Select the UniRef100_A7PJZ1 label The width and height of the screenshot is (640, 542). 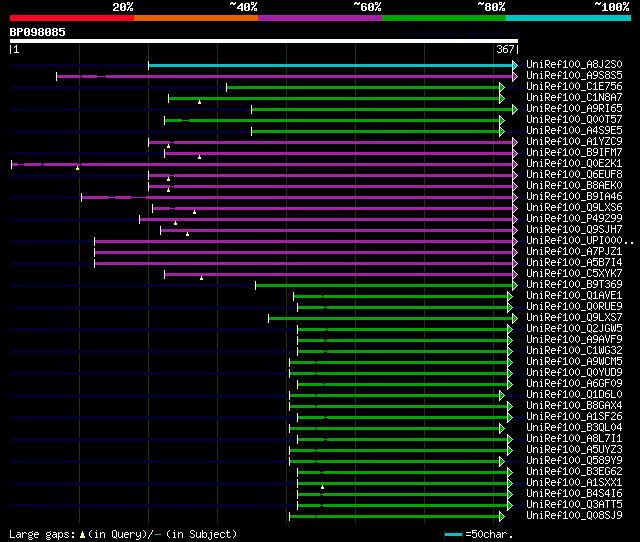tap(574, 252)
